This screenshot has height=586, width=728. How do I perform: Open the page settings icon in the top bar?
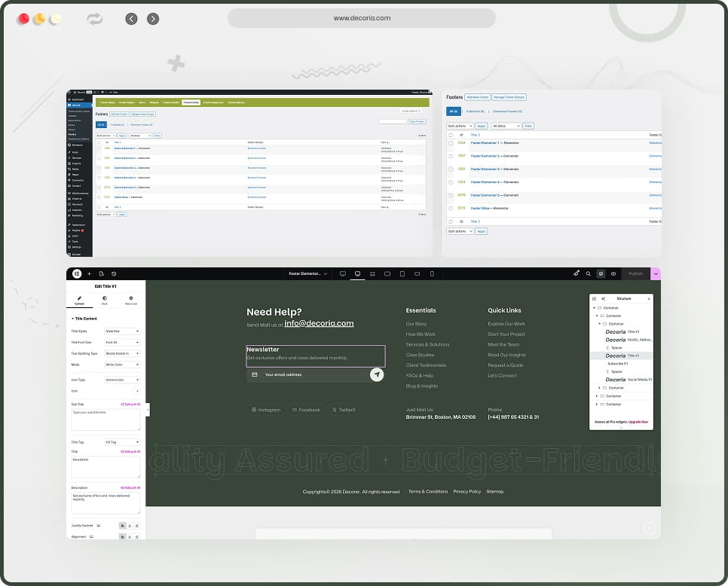coord(102,273)
